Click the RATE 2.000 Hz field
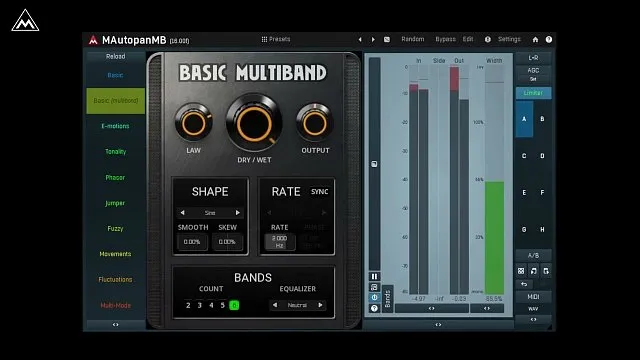This screenshot has width=640, height=360. (x=280, y=242)
